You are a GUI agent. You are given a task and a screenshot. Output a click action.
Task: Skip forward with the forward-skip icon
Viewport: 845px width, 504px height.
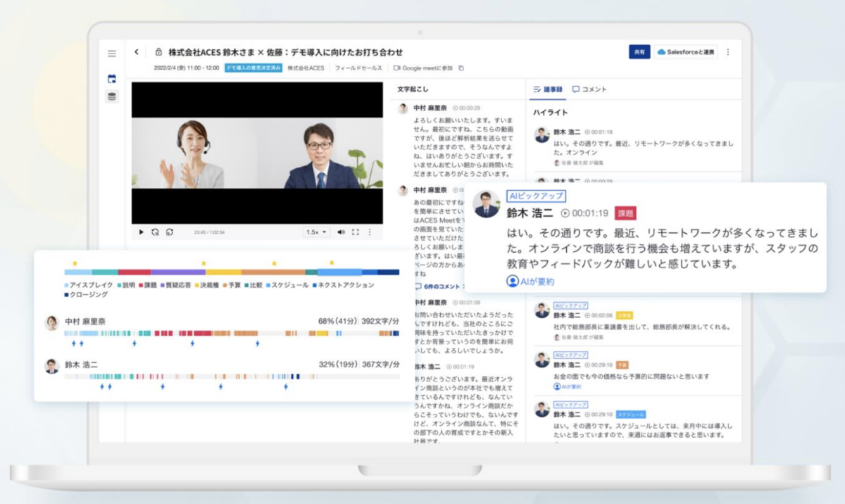[x=170, y=232]
